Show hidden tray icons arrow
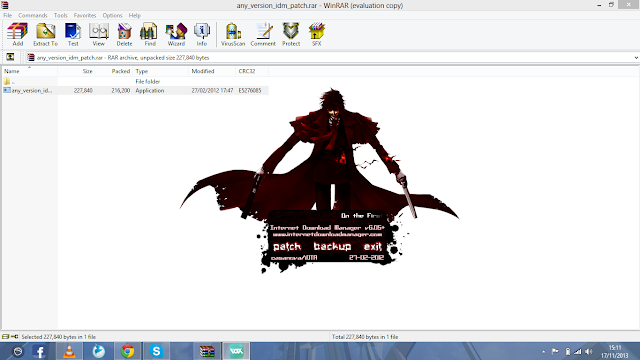This screenshot has width=640, height=360. pos(544,351)
